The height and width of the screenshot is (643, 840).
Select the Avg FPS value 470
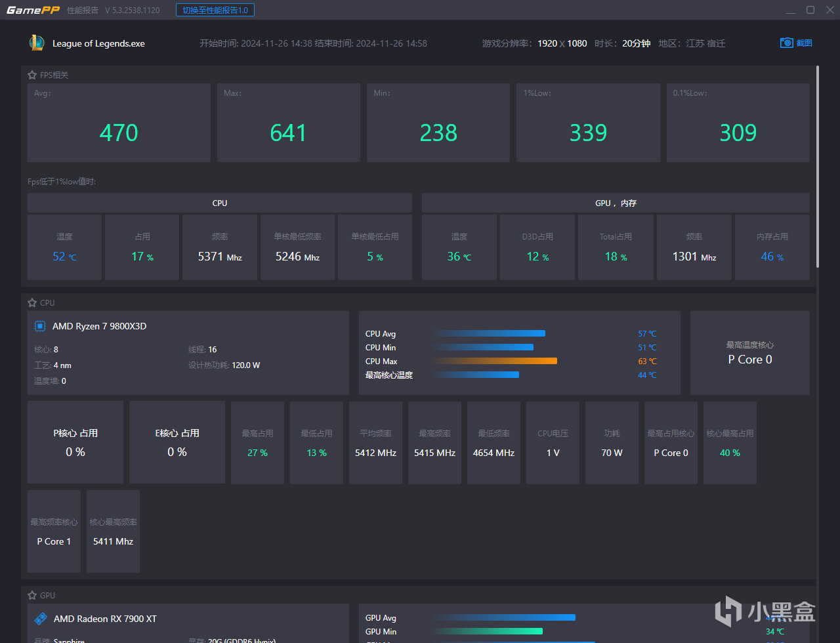tap(119, 133)
